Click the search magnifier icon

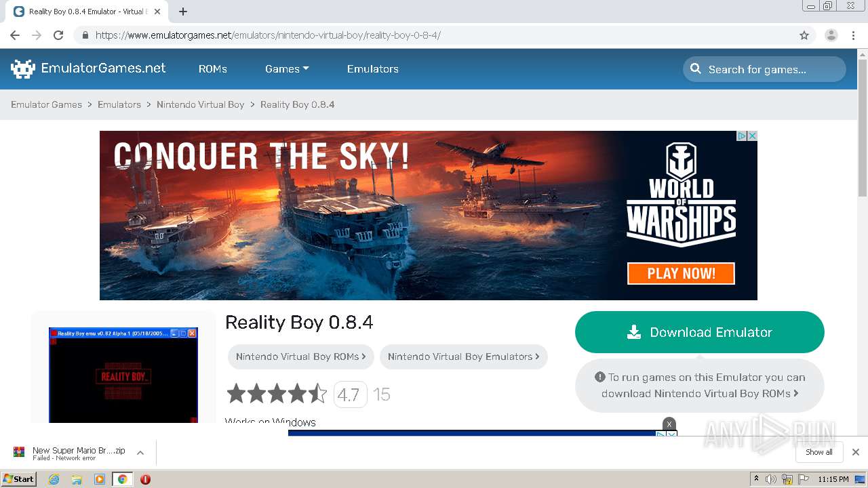tap(696, 68)
